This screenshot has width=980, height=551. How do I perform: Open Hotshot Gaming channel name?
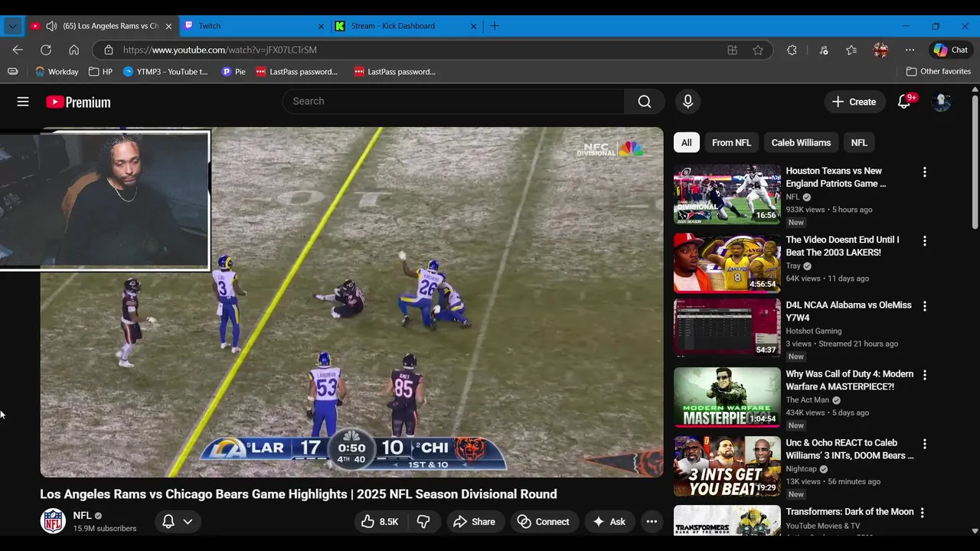click(813, 331)
